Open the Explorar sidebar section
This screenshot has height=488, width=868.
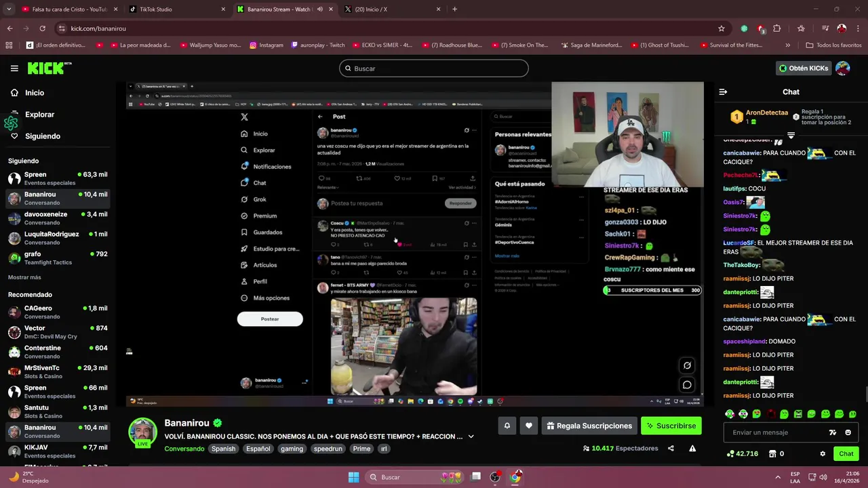39,115
